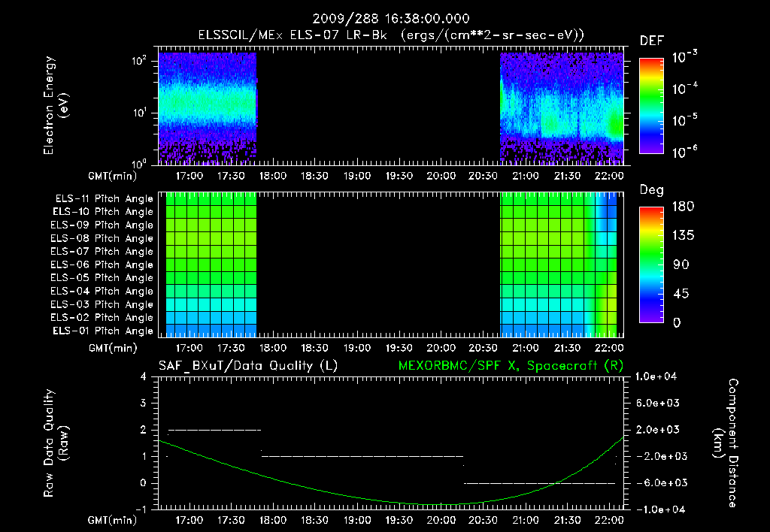
Task: Click 18:30 on the middle plot time axis
Action: [315, 348]
